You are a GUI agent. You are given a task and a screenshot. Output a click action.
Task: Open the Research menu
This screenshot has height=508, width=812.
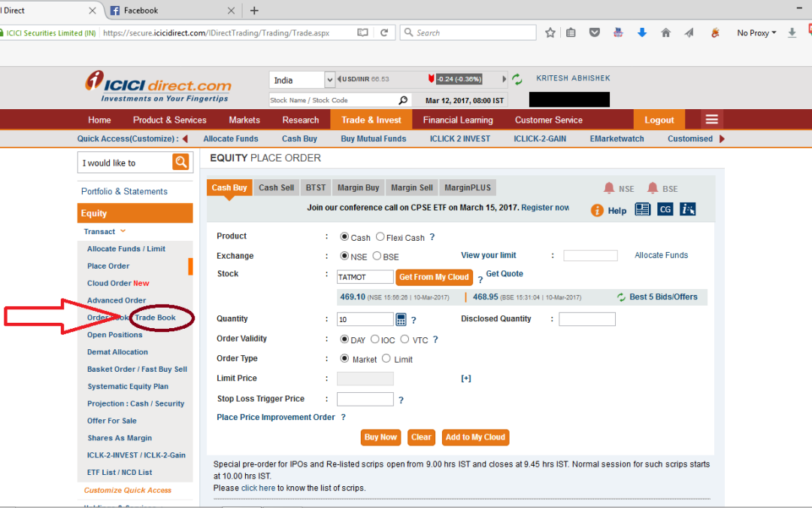click(x=300, y=120)
